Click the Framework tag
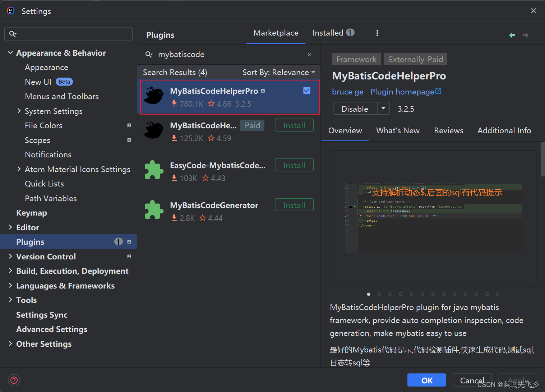The height and width of the screenshot is (392, 545). click(x=356, y=59)
